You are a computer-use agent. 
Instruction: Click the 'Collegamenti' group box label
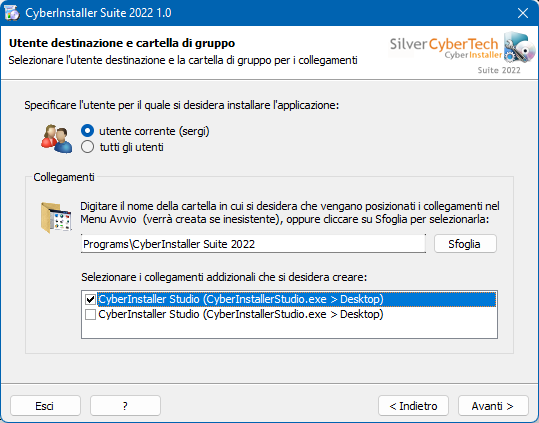click(x=64, y=177)
